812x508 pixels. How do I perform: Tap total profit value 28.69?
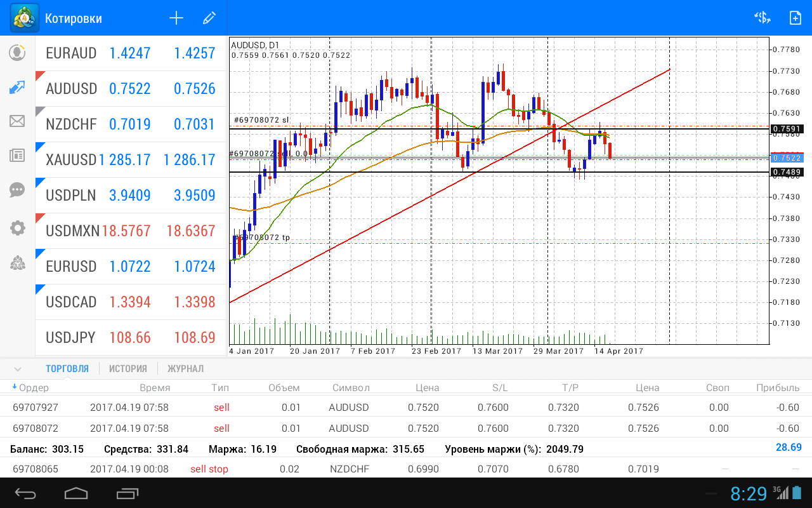click(789, 448)
